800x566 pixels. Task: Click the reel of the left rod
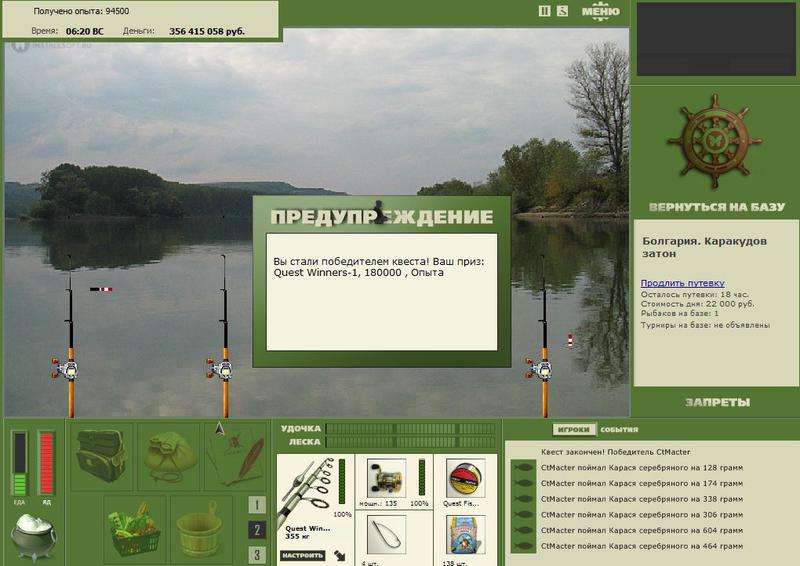67,368
